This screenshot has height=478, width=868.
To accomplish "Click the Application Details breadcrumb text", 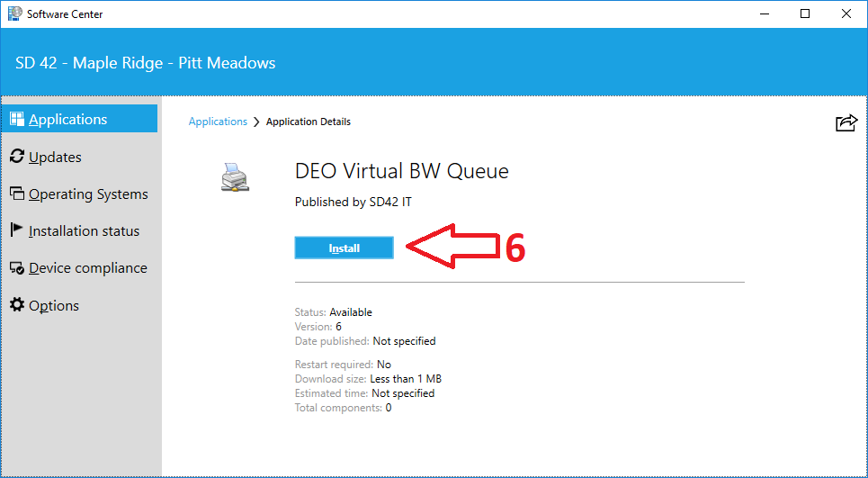I will coord(309,122).
